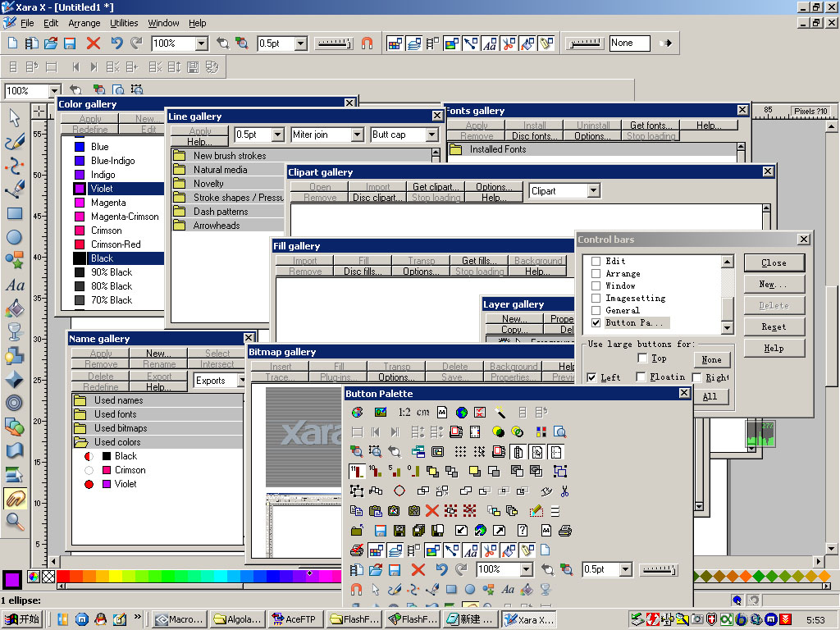840x630 pixels.
Task: Check the Top large buttons checkbox
Action: coord(642,358)
